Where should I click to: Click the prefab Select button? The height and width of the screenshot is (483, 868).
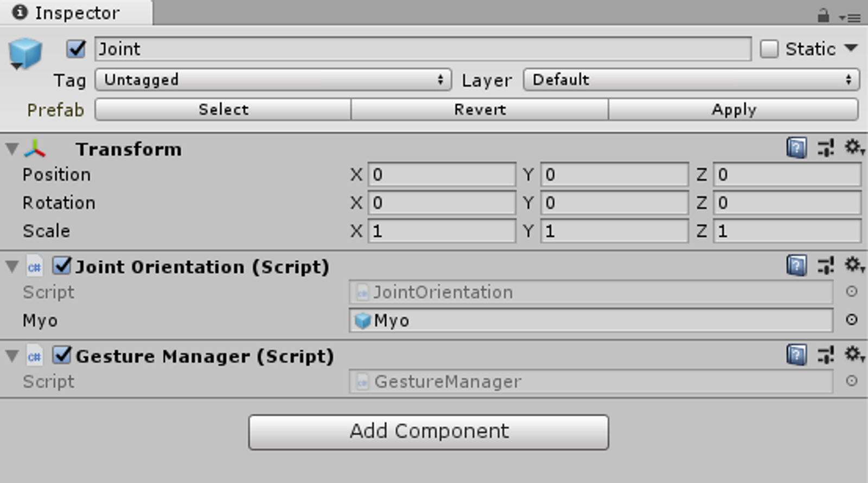223,109
